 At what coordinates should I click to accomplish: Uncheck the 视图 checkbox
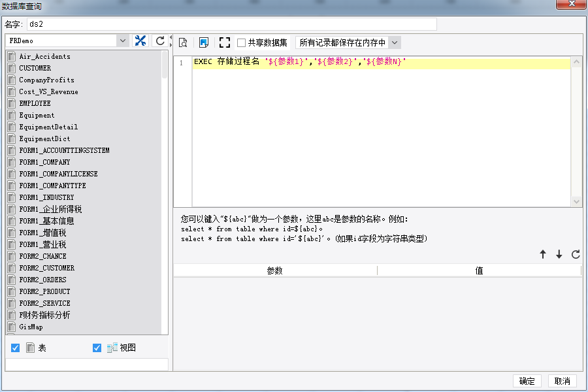point(97,348)
